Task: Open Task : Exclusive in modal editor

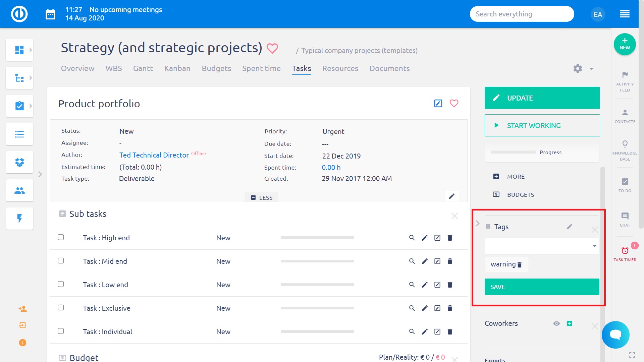Action: click(437, 308)
